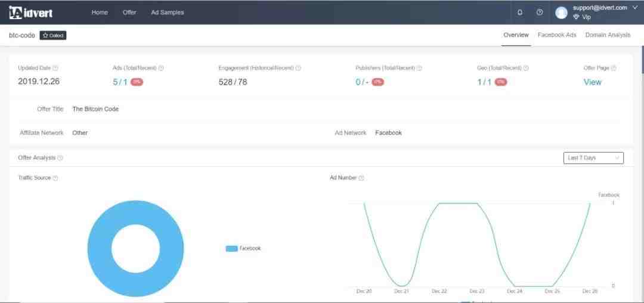Click info icon next to Ads (Total/Recent)
Image resolution: width=644 pixels, height=303 pixels.
(161, 68)
